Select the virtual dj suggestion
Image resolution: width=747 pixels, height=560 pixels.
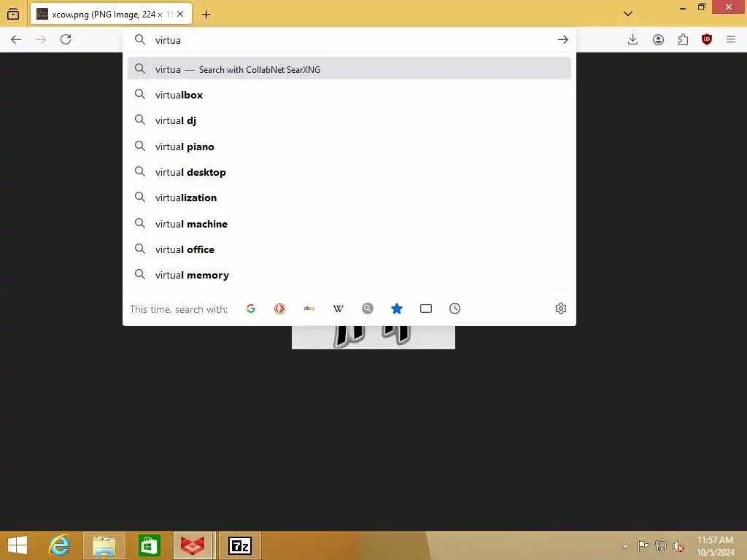coord(349,120)
